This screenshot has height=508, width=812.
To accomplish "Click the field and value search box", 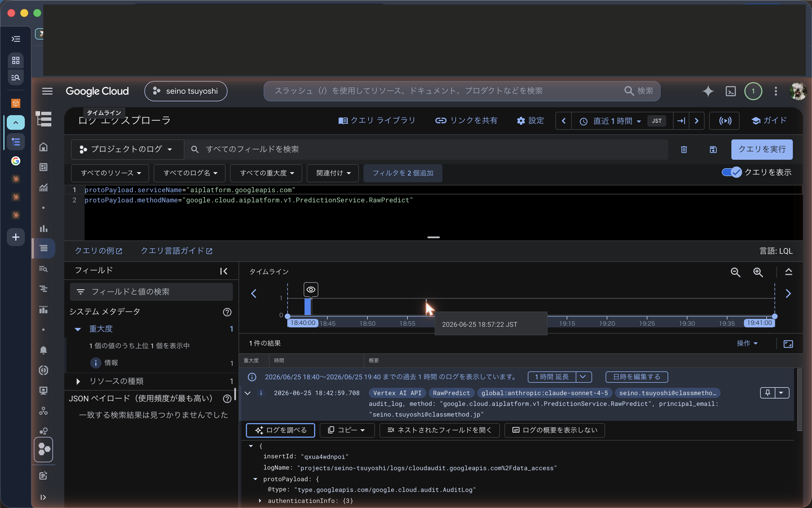I will 151,292.
